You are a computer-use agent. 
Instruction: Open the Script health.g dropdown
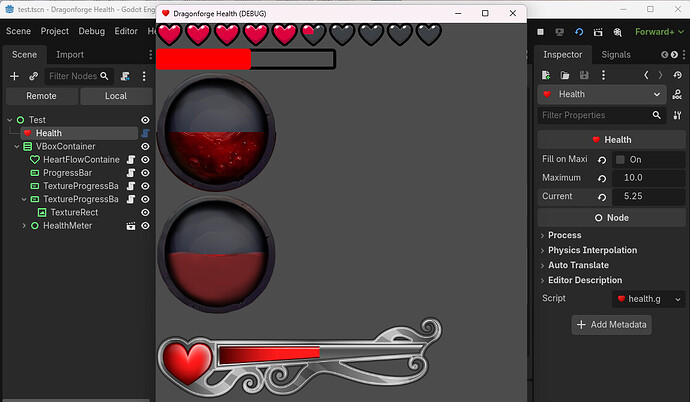pyautogui.click(x=649, y=299)
